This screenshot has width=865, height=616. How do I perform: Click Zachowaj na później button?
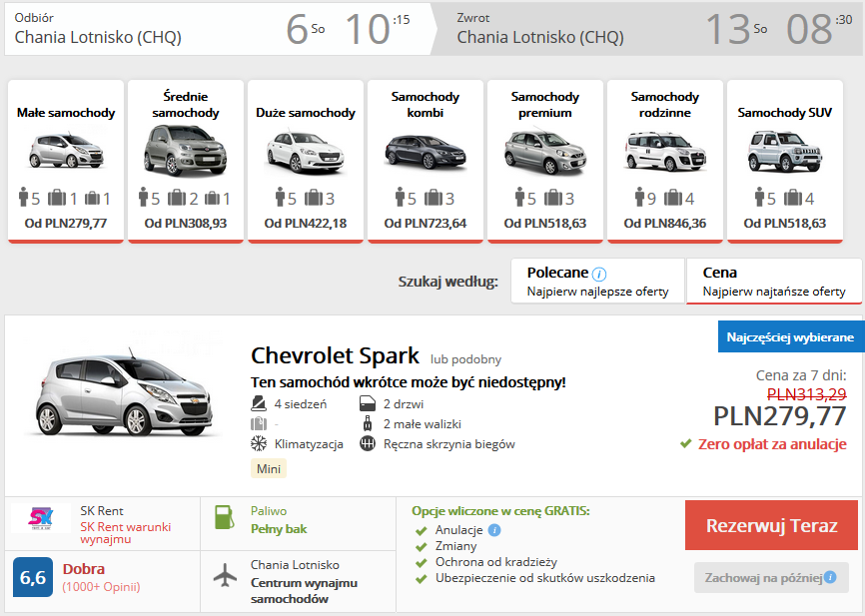tap(763, 577)
